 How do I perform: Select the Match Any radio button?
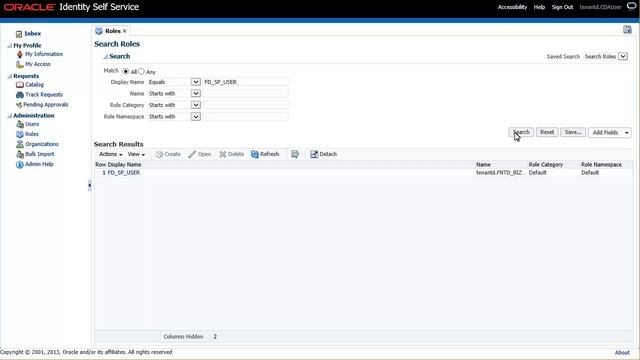click(x=141, y=71)
